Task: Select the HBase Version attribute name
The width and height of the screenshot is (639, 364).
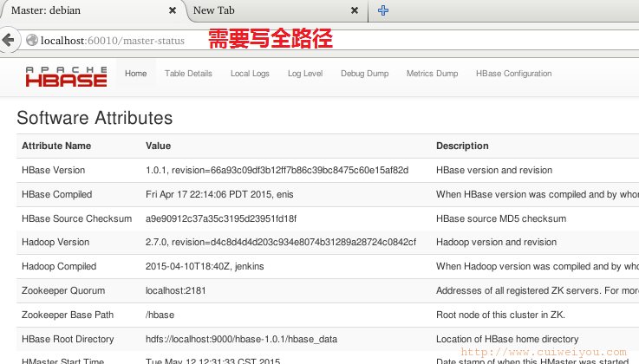Action: [54, 170]
